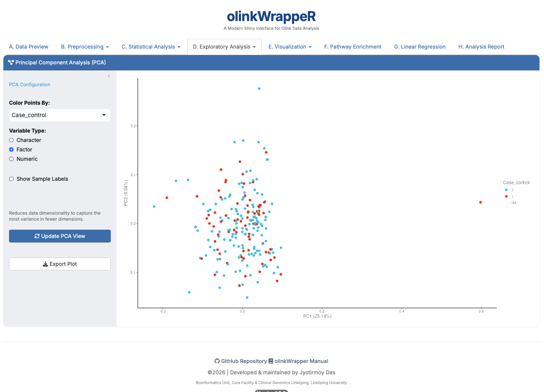Viewport: 544px width, 392px height.
Task: Switch to the A. Data Preview tab
Action: point(29,47)
